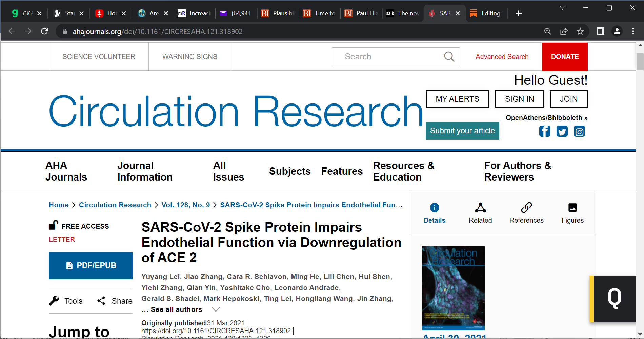The height and width of the screenshot is (339, 644).
Task: Click the Home breadcrumb link
Action: pos(59,205)
